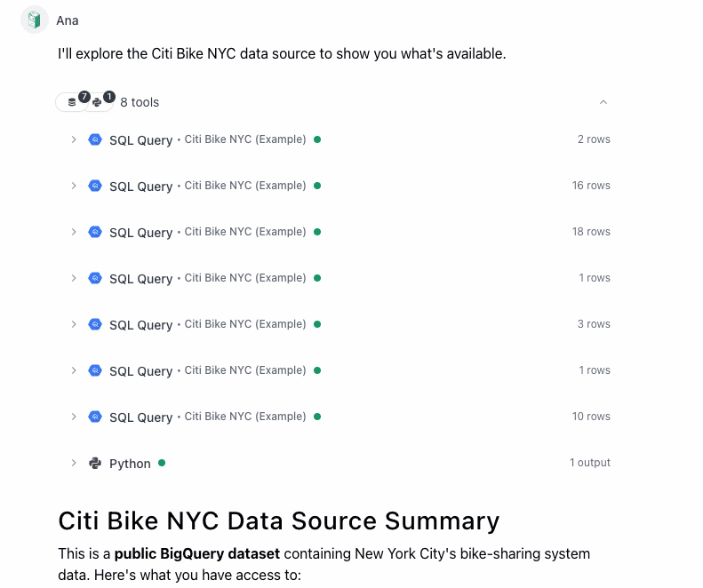
Task: Expand the SQL Query returning 3 rows
Action: (x=74, y=324)
